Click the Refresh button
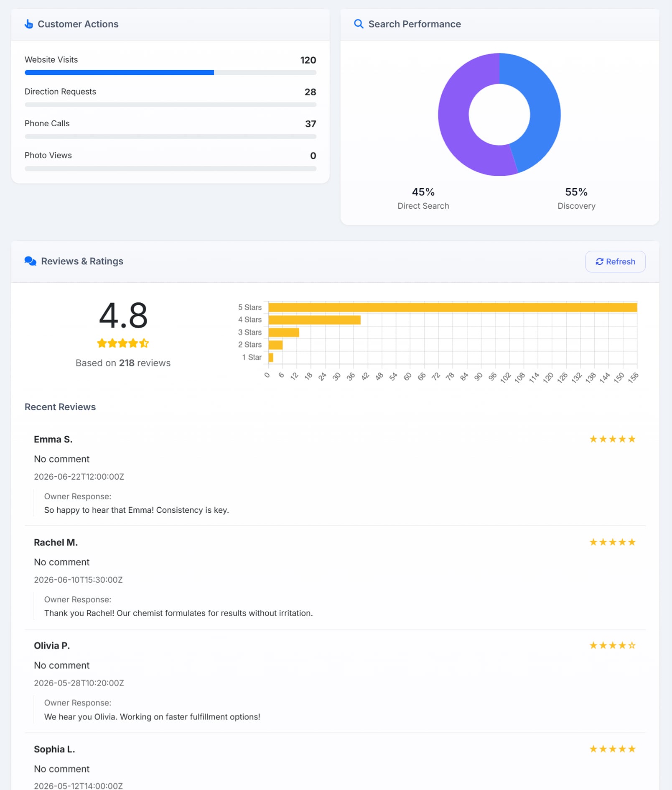 (x=615, y=262)
